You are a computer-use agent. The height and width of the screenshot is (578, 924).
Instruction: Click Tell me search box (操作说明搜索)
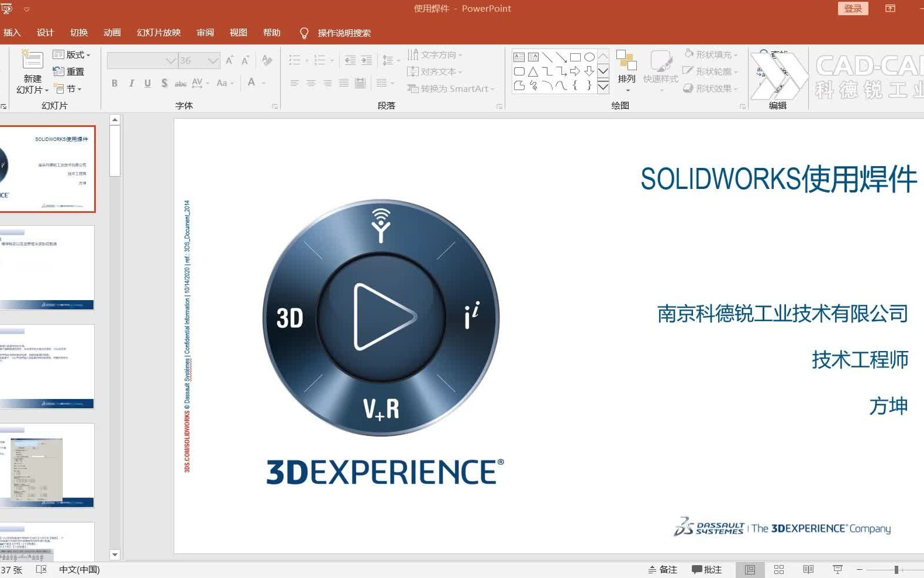click(344, 33)
